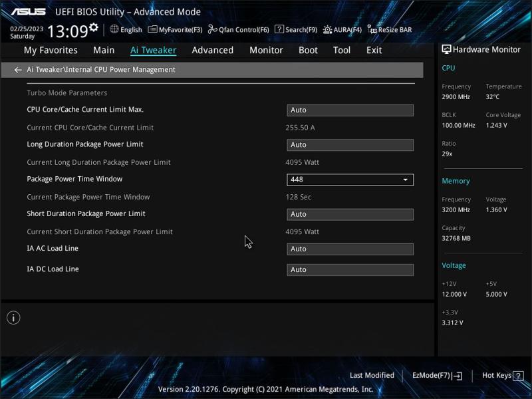Viewport: 532px width, 399px height.
Task: Select the My Favorites tab
Action: point(51,51)
